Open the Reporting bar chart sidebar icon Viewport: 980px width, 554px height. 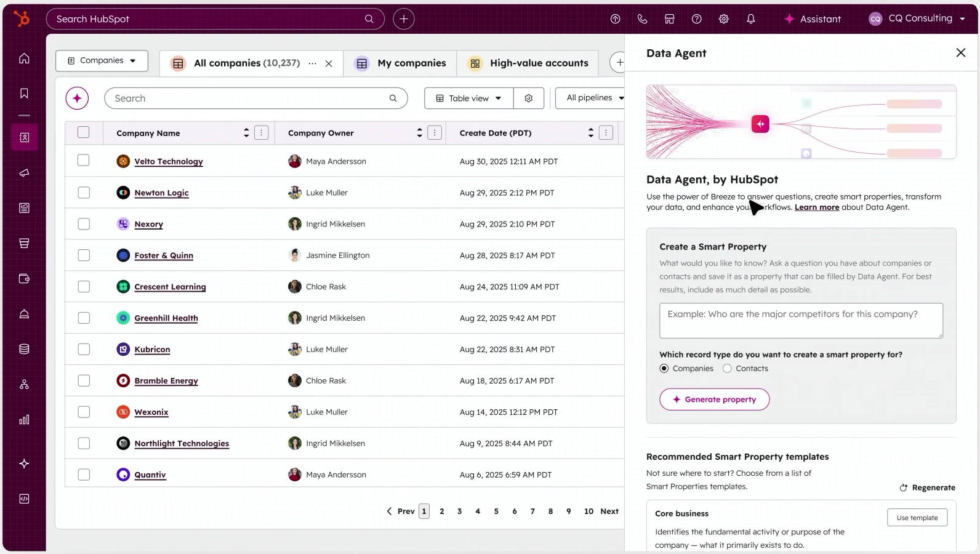(24, 420)
